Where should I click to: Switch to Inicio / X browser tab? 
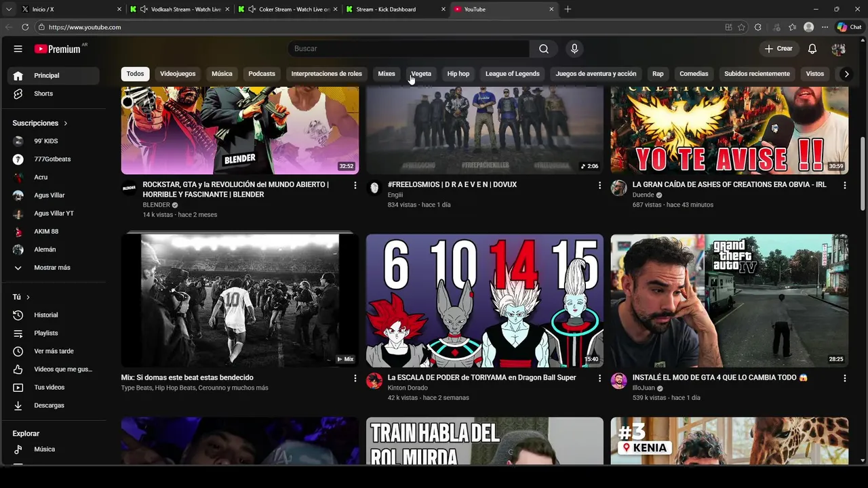71,9
